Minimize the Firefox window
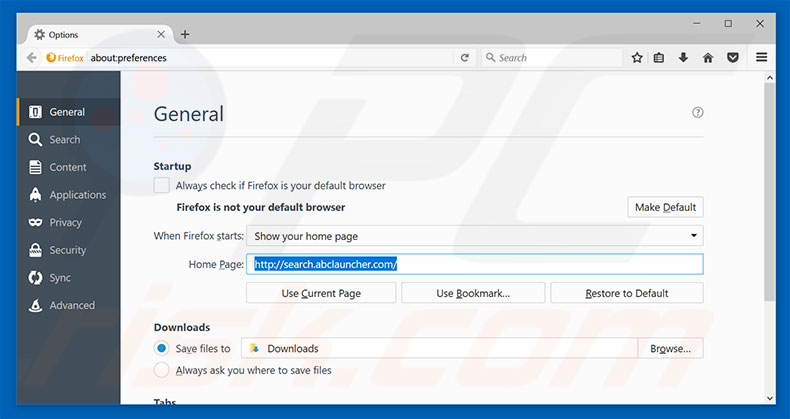 (x=697, y=23)
